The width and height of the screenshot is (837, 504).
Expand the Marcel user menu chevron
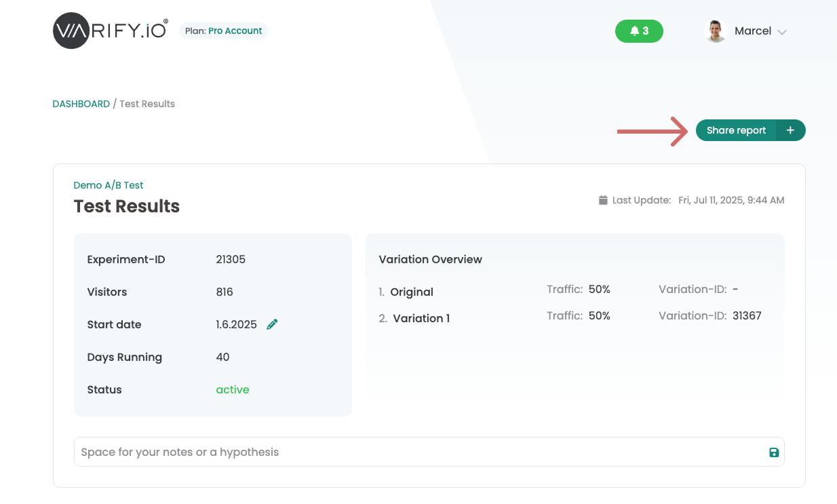coord(782,32)
